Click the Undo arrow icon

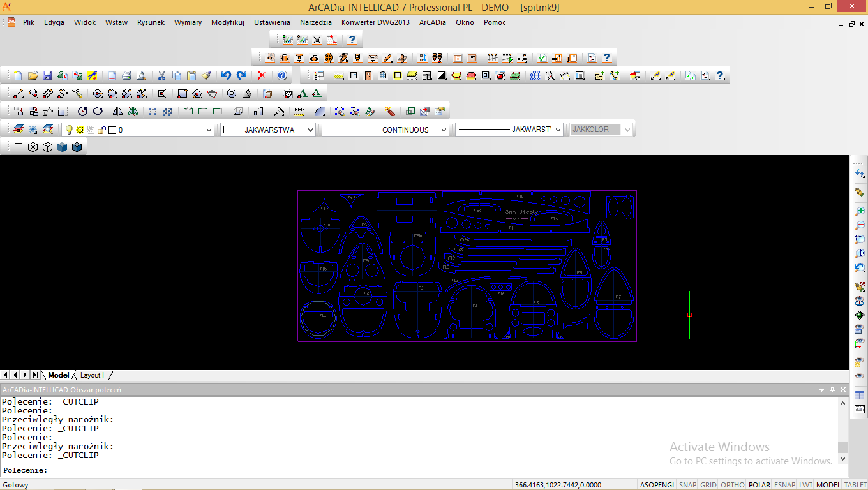pyautogui.click(x=226, y=75)
